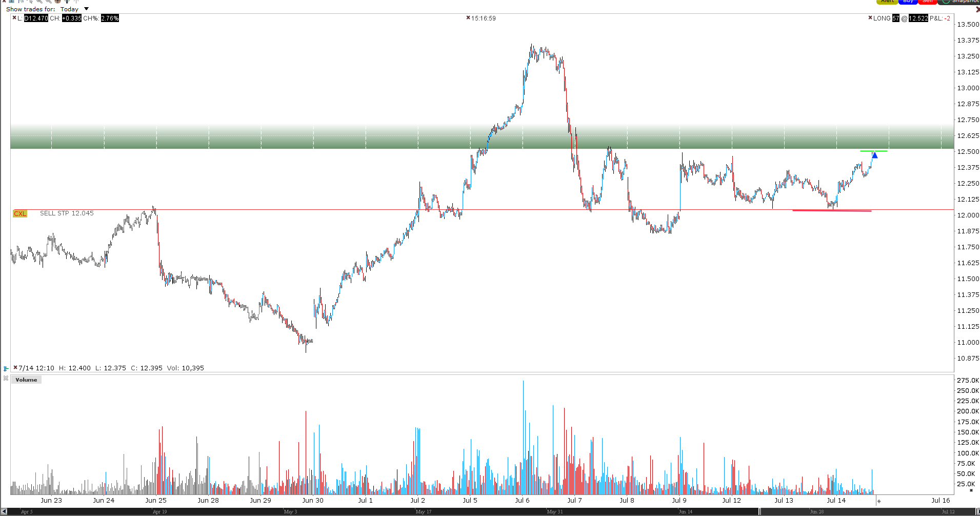The width and height of the screenshot is (980, 516).
Task: Select the green shaded resistance zone
Action: click(482, 137)
